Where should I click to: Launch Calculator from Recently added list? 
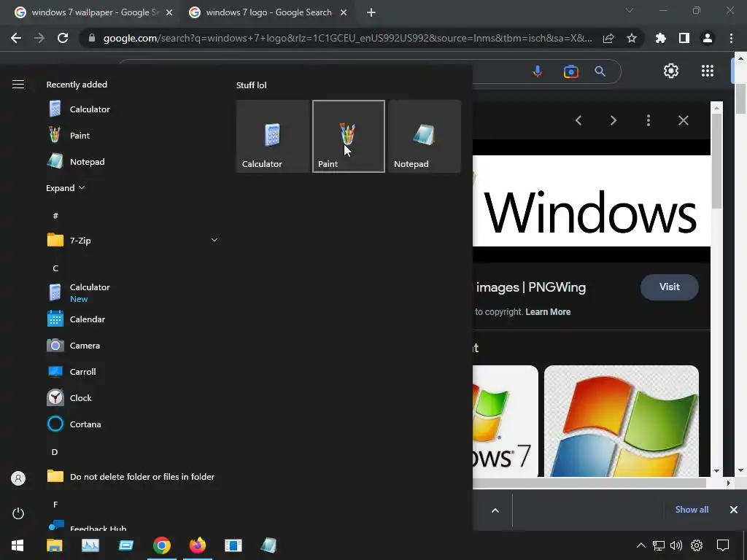(x=133, y=109)
